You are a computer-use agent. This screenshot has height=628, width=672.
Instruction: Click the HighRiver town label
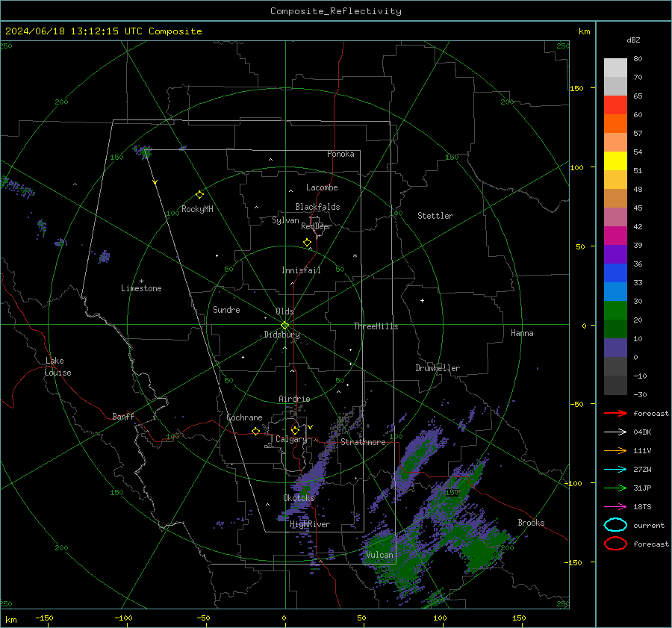click(x=310, y=524)
